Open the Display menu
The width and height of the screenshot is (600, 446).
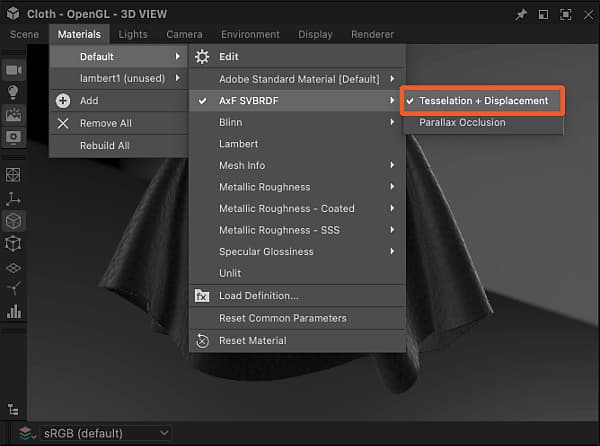(x=315, y=34)
